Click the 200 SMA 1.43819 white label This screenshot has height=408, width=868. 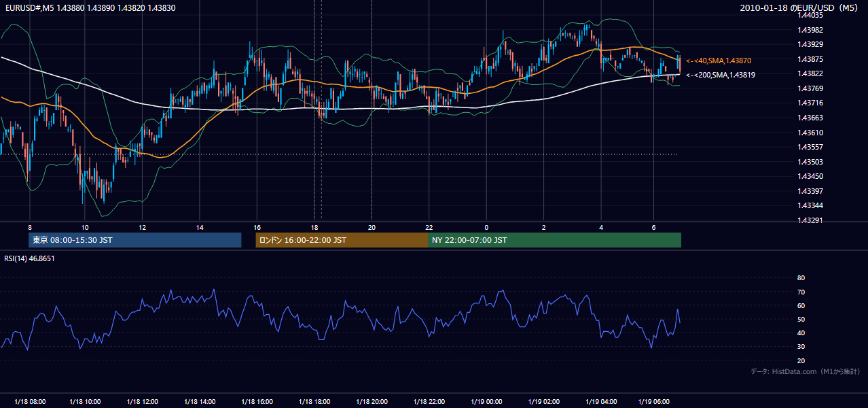pos(721,75)
